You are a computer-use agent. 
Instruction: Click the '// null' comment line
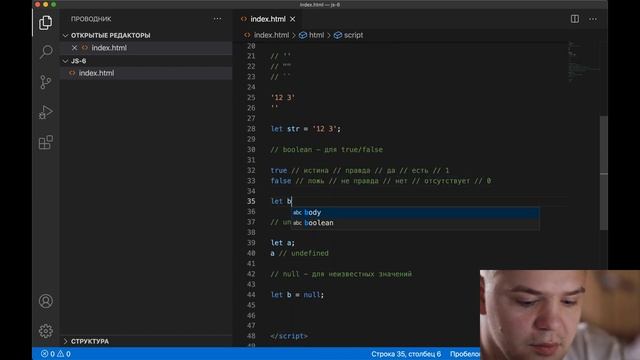[341, 274]
